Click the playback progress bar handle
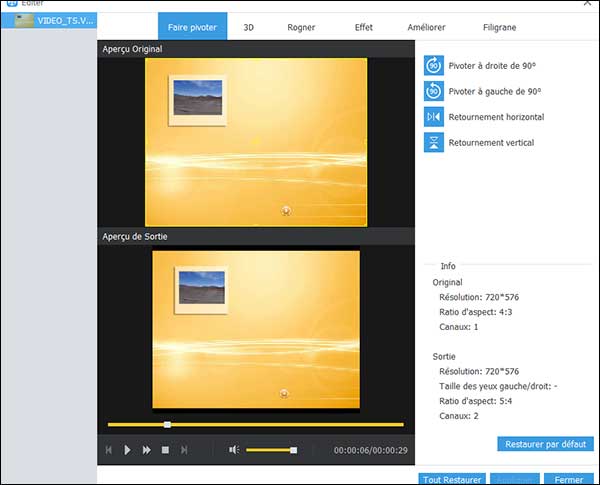This screenshot has height=485, width=600. 167,425
